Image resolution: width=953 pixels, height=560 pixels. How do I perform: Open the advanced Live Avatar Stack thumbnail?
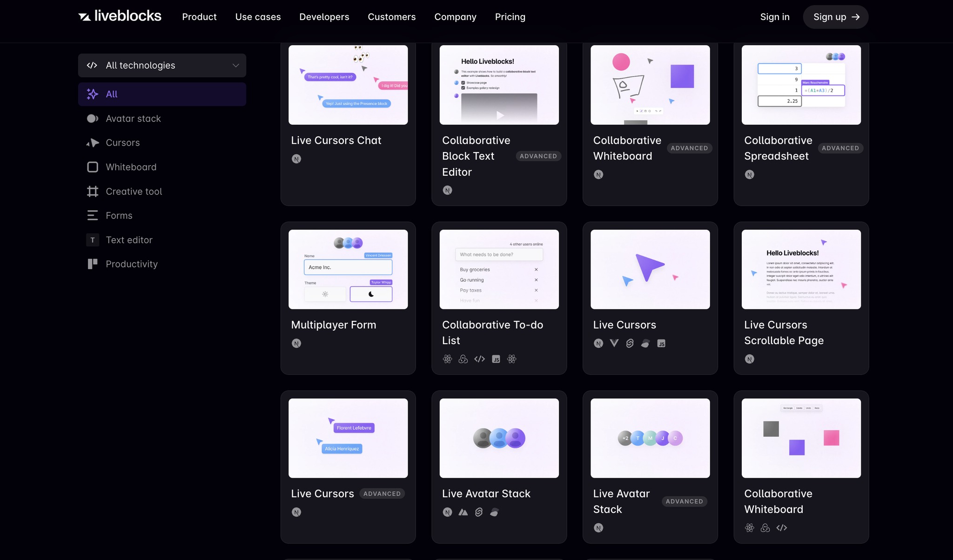pos(650,438)
